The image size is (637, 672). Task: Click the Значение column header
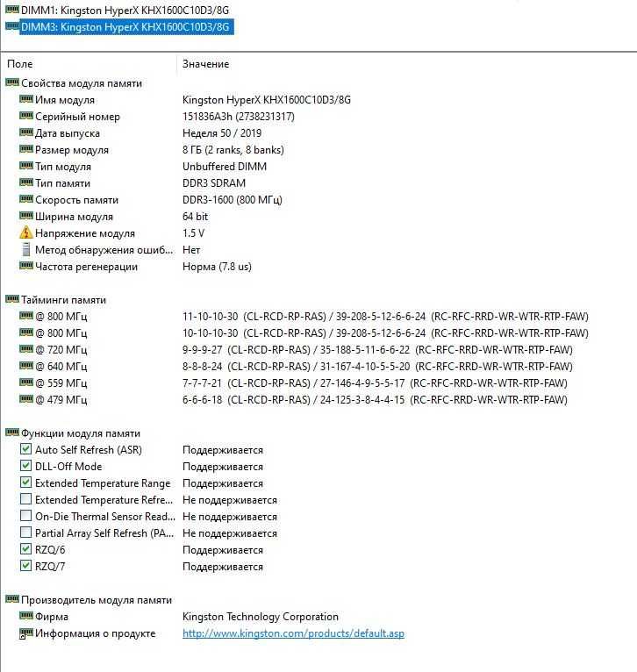coord(206,64)
